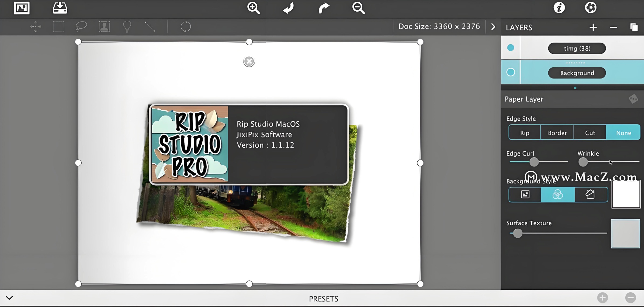Select the None edge style
This screenshot has height=307, width=644.
coord(623,133)
